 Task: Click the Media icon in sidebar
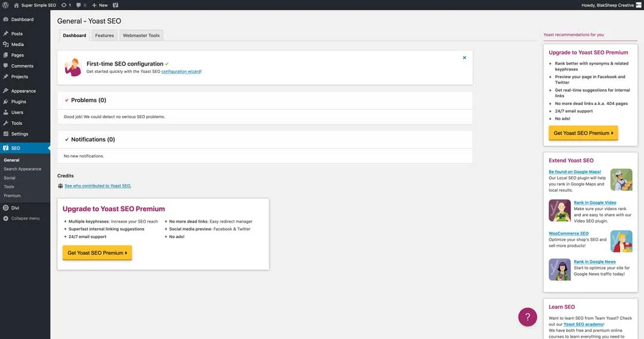(x=6, y=44)
